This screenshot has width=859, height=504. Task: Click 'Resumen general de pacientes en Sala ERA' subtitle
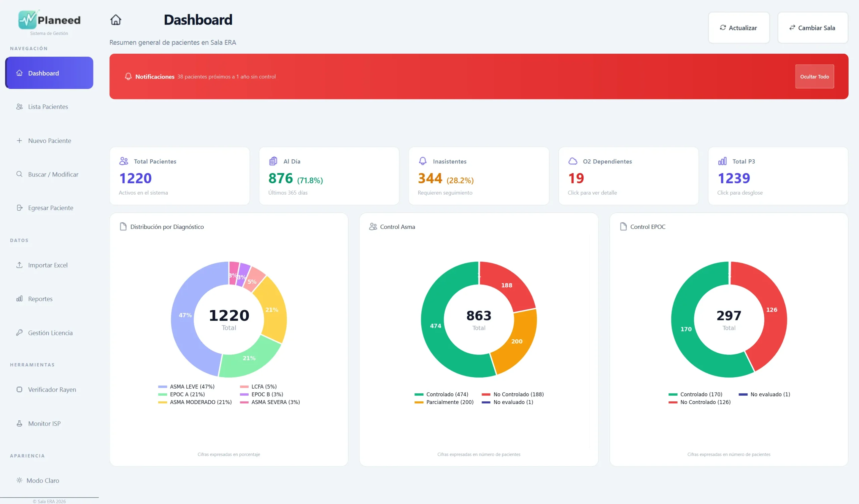[x=172, y=42]
